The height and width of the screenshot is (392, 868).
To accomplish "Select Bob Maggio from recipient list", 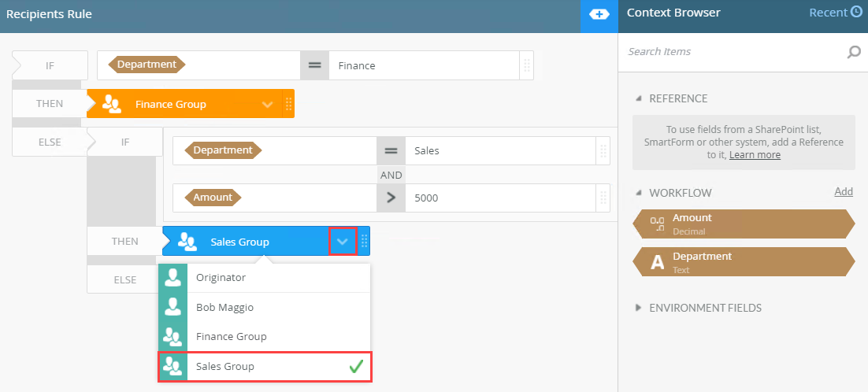I will [x=265, y=307].
